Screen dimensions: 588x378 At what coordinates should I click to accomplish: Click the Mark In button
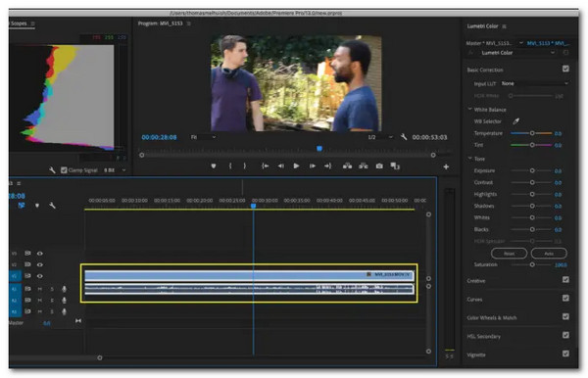coord(230,165)
